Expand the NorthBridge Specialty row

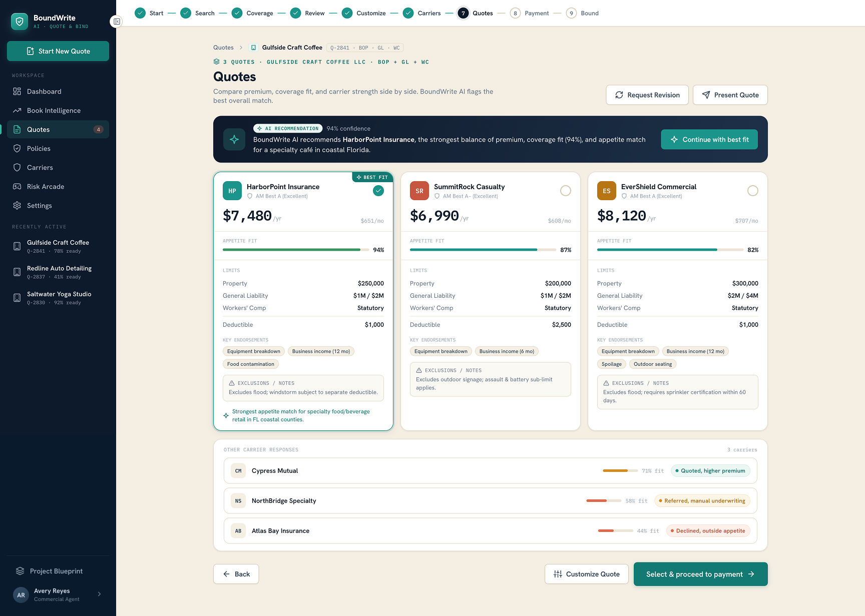pyautogui.click(x=491, y=501)
